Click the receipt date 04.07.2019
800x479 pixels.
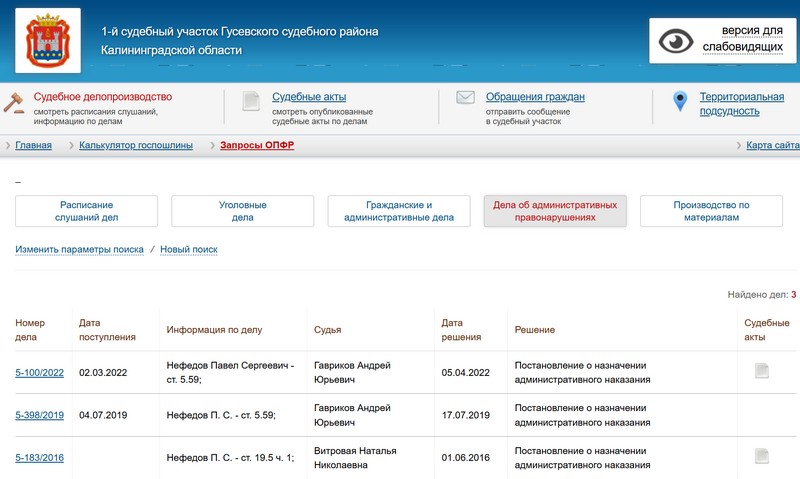(x=103, y=415)
